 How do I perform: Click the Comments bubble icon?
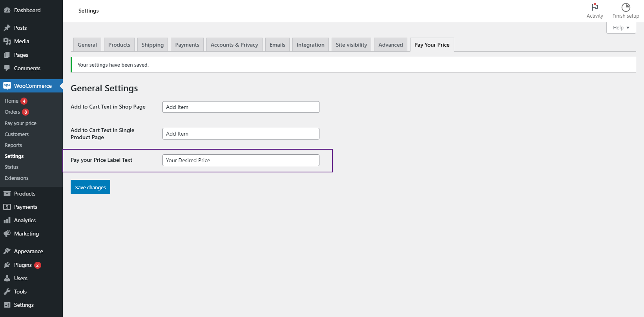pyautogui.click(x=7, y=68)
